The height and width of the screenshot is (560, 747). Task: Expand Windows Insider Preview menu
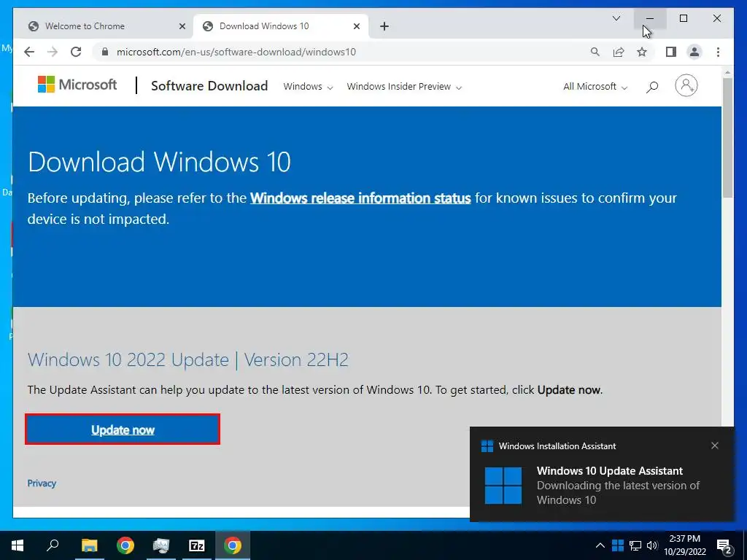tap(404, 87)
